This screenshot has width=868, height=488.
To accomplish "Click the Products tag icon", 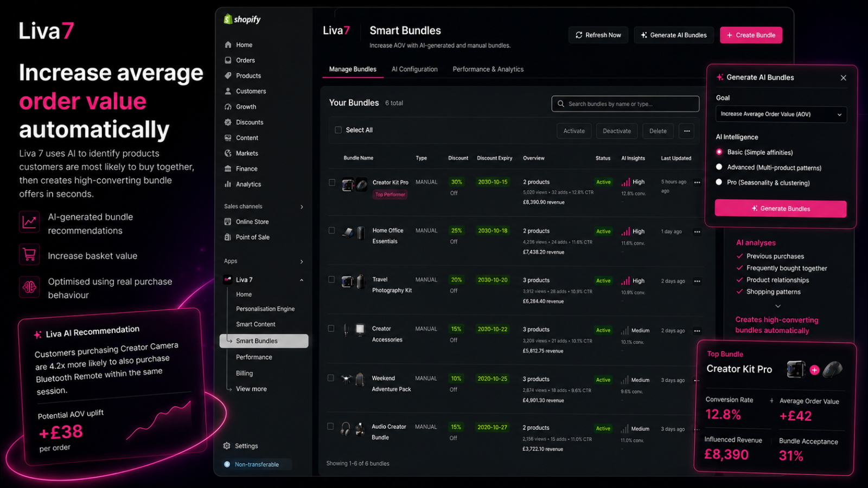I will click(x=228, y=76).
